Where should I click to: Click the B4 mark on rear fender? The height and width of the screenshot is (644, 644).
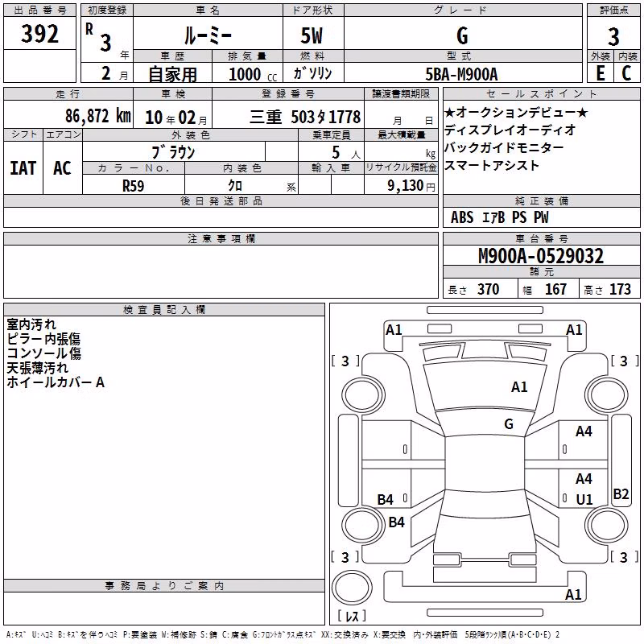[x=396, y=522]
